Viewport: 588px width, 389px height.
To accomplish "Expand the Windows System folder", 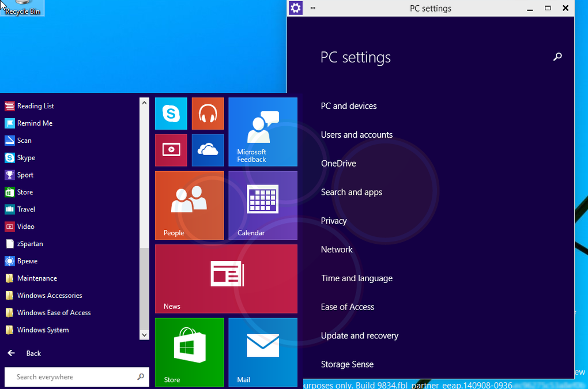I will [x=37, y=330].
